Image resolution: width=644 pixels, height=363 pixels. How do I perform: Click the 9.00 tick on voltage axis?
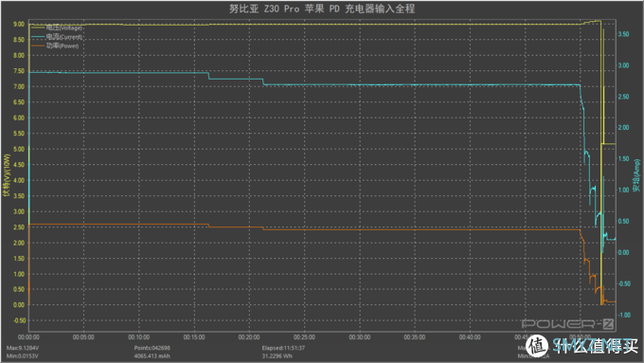click(19, 25)
